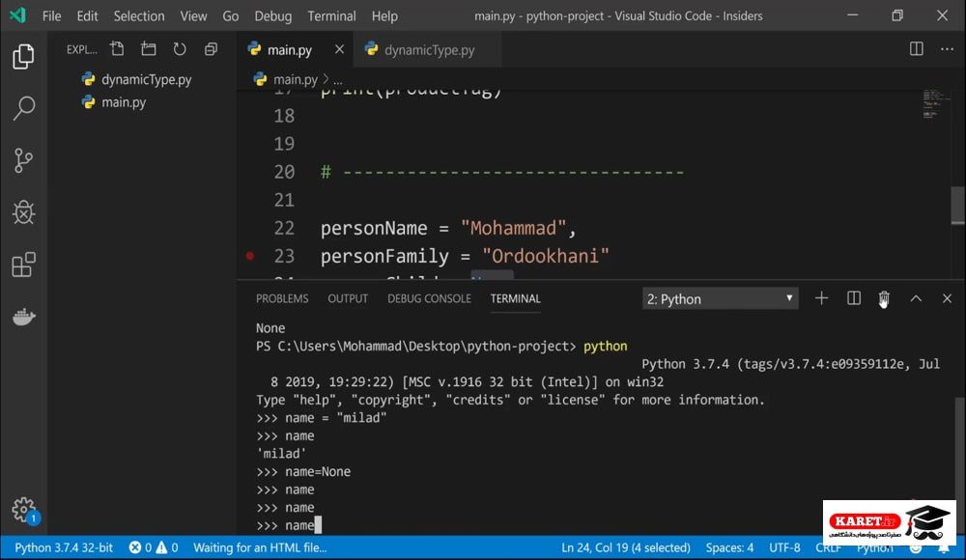The height and width of the screenshot is (560, 966).
Task: Click the Ln 24, Col 19 cursor position
Action: pyautogui.click(x=626, y=547)
